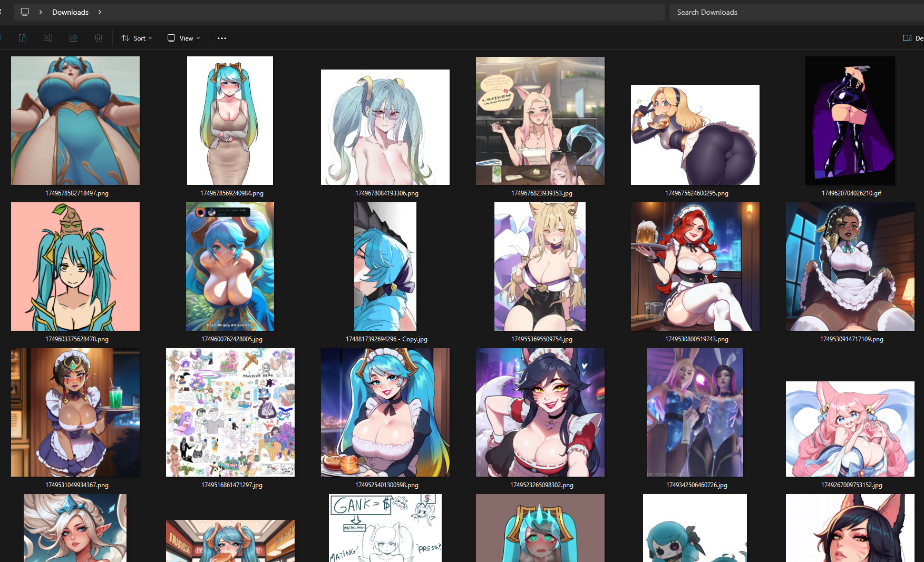
Task: Click the Rename icon in the toolbar
Action: pyautogui.click(x=48, y=38)
